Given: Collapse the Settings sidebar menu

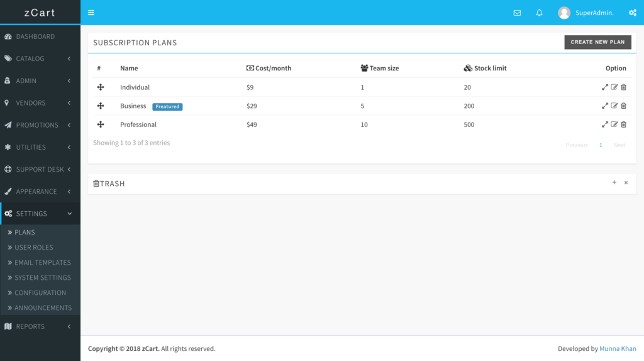Looking at the screenshot, I should 40,213.
